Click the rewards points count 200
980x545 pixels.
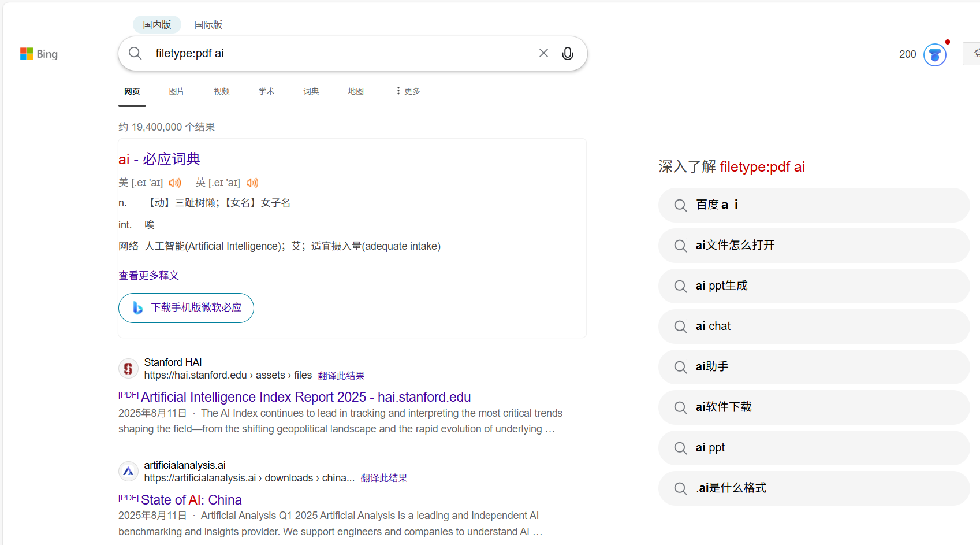tap(908, 54)
